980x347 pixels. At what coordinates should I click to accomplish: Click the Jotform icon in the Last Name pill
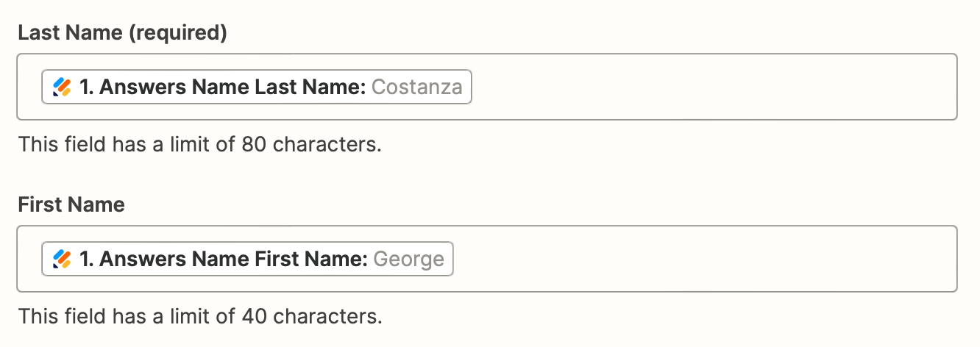pyautogui.click(x=62, y=87)
